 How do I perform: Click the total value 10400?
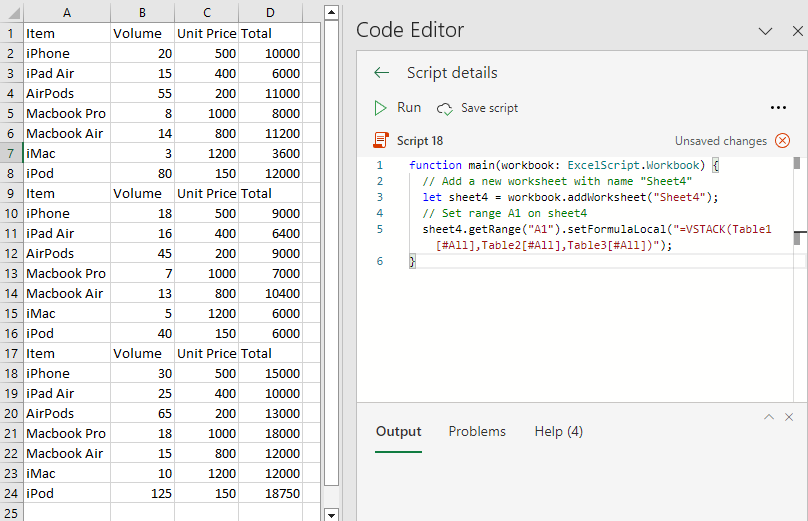click(270, 293)
